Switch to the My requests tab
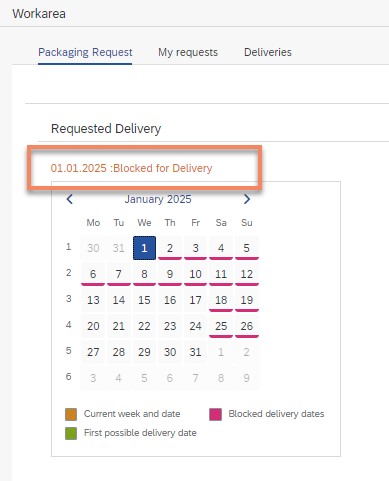 pyautogui.click(x=188, y=52)
